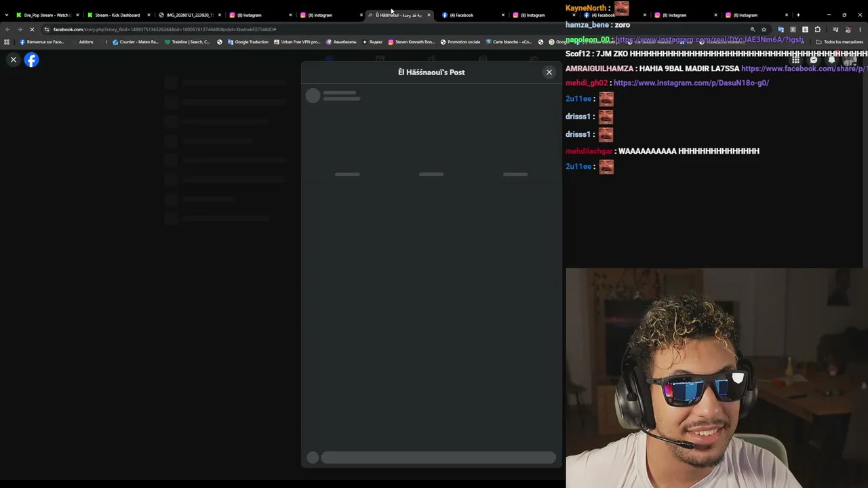Open the Яндекс bookmark
The height and width of the screenshot is (488, 868).
tap(372, 42)
